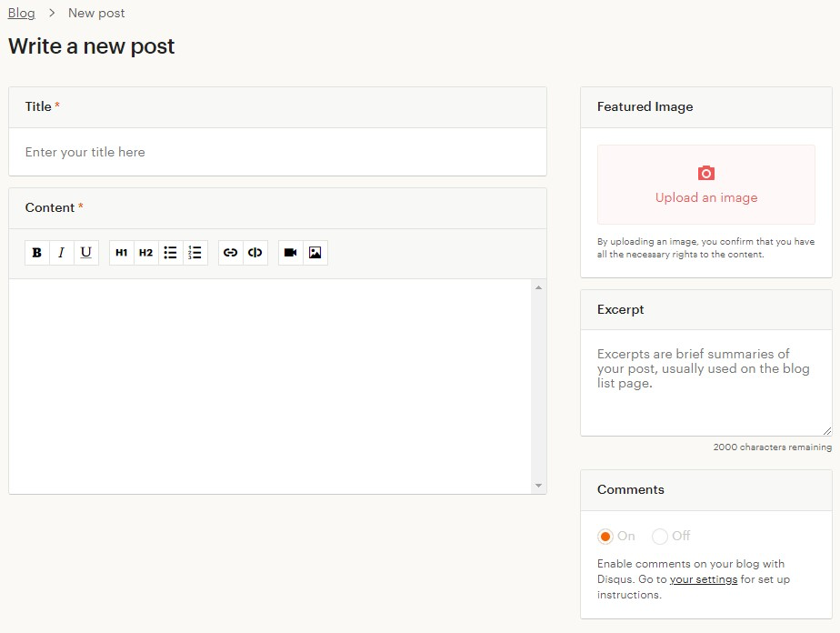Apply italic formatting
Image resolution: width=840 pixels, height=633 pixels.
pos(62,253)
